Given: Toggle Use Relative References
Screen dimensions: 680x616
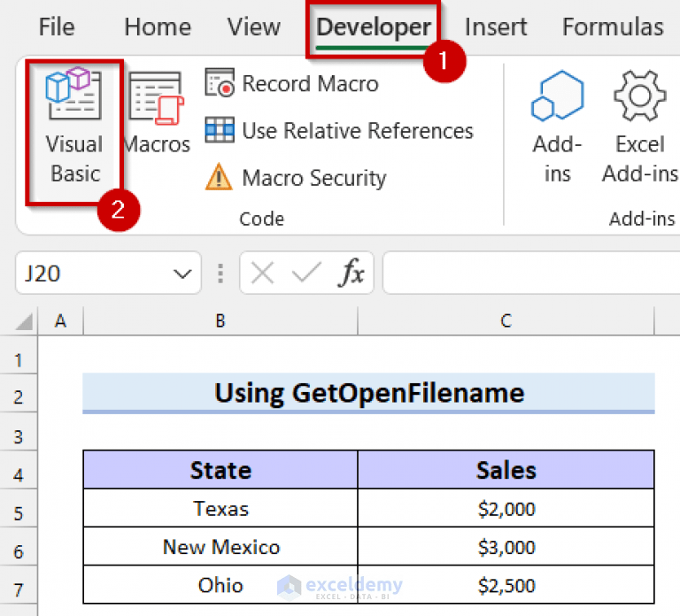Looking at the screenshot, I should point(339,130).
